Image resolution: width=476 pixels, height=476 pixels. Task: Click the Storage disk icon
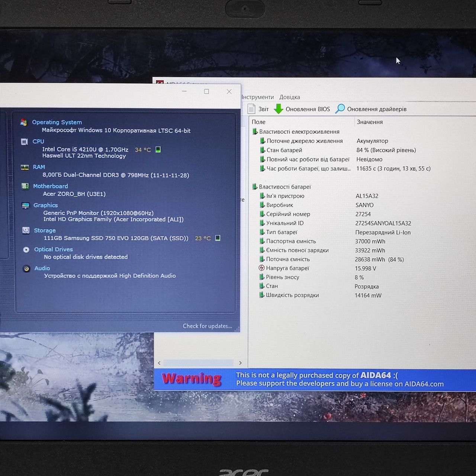click(26, 231)
